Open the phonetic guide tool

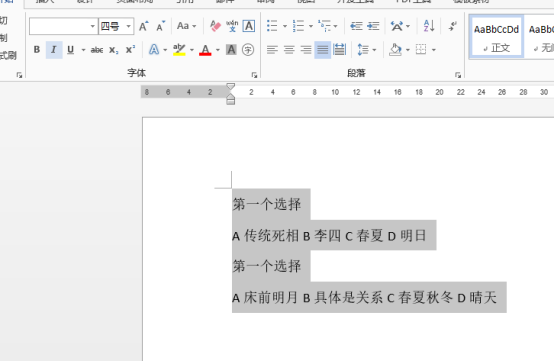point(232,26)
